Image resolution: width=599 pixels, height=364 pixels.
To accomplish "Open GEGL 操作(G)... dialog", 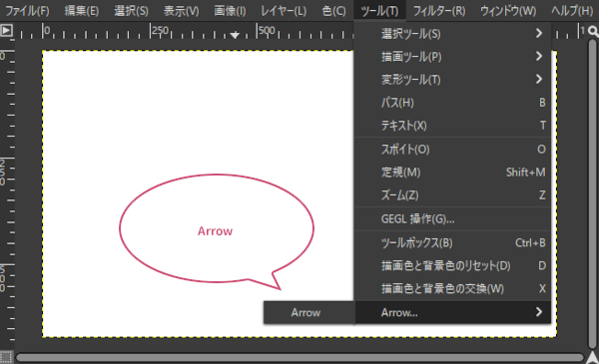I will 452,219.
